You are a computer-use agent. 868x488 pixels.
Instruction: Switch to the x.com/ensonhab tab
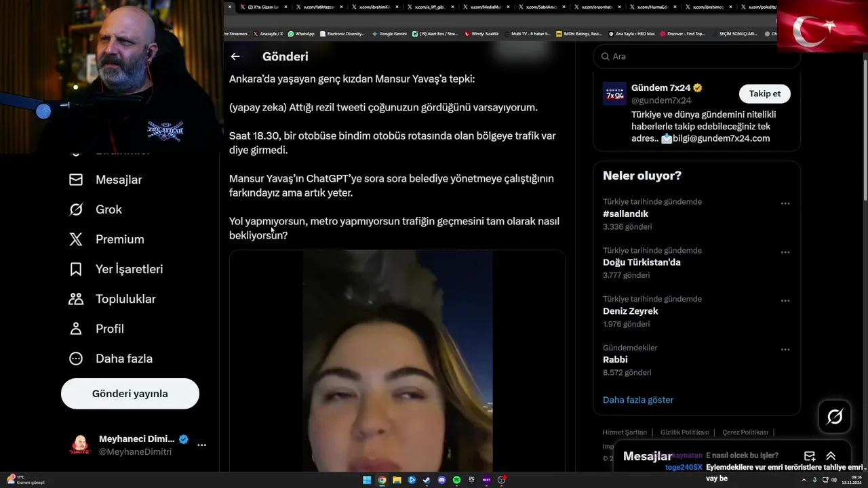597,7
